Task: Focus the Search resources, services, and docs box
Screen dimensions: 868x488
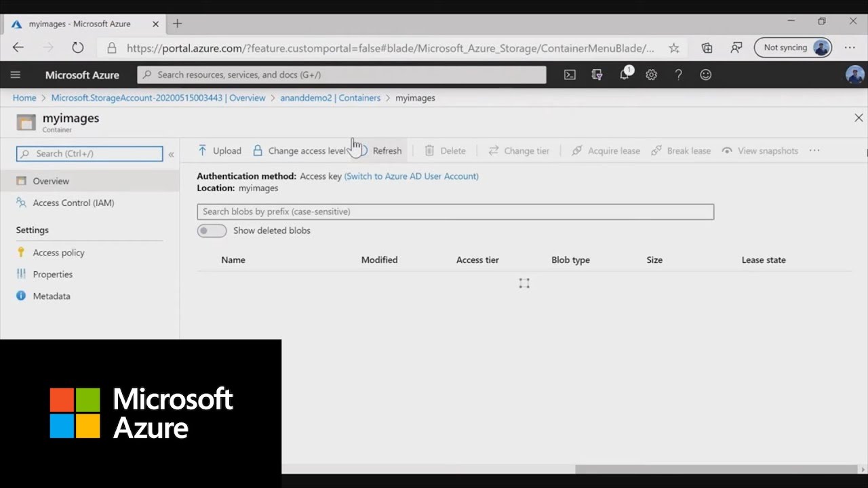Action: tap(342, 75)
